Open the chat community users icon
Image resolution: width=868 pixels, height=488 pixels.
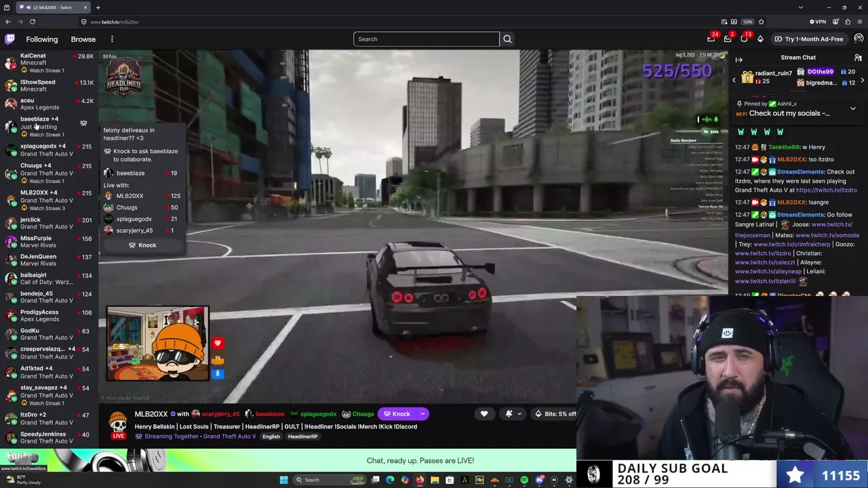pos(858,58)
